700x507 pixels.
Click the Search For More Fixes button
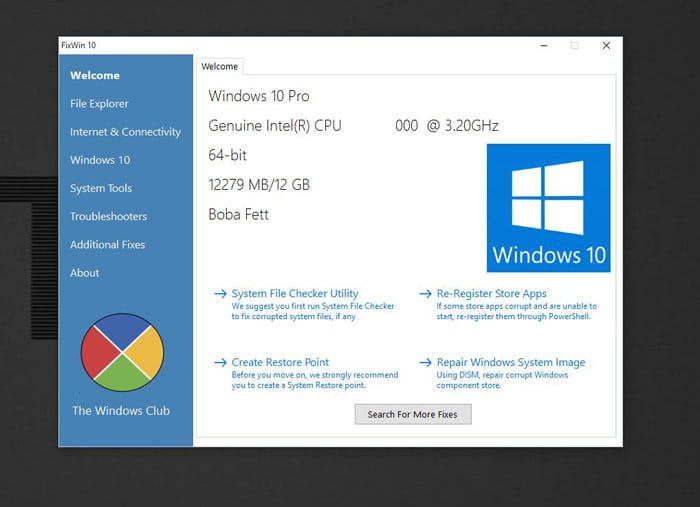pyautogui.click(x=413, y=414)
